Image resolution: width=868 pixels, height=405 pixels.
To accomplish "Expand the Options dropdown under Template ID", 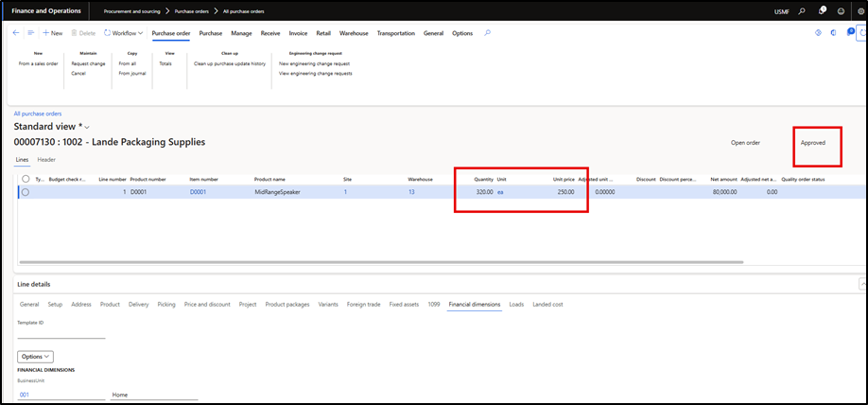I will 35,356.
